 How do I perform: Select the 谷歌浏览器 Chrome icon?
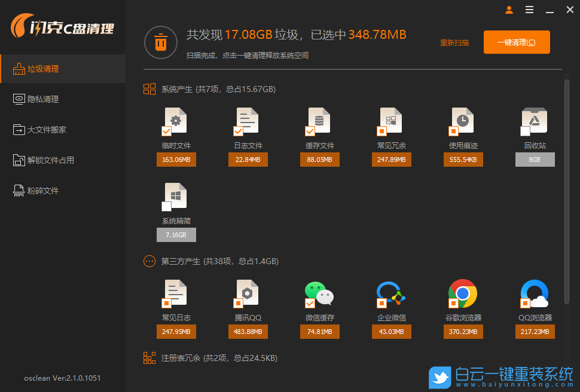pos(463,294)
